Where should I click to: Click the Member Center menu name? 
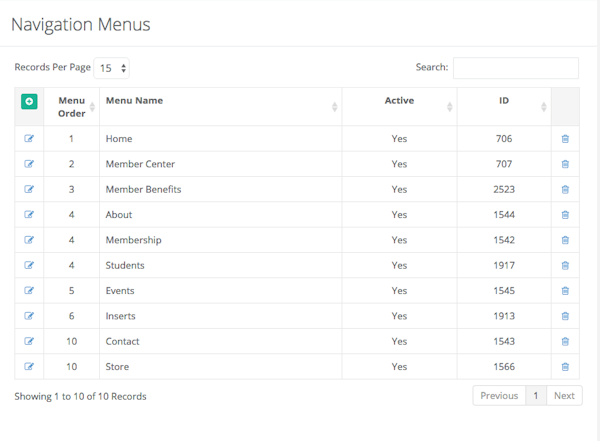coord(140,164)
